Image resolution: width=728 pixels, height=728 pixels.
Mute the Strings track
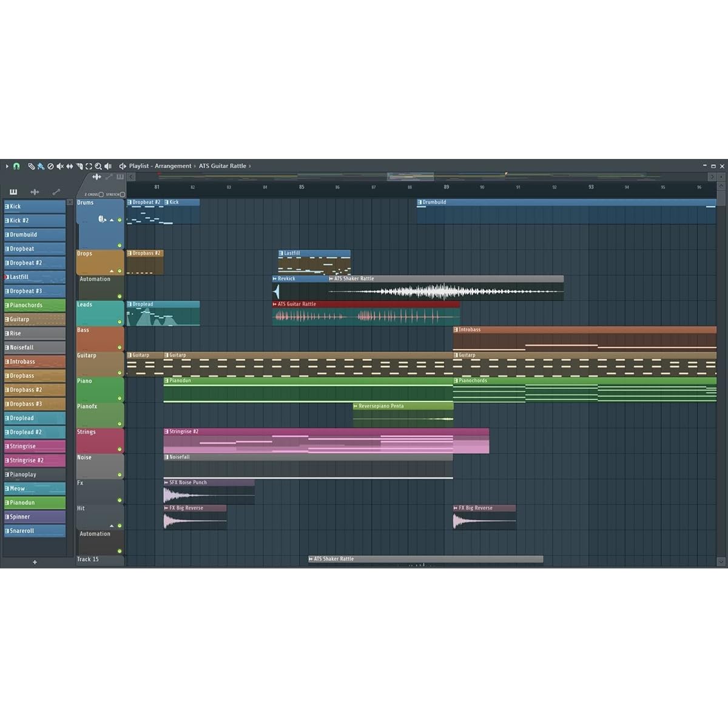coord(120,450)
